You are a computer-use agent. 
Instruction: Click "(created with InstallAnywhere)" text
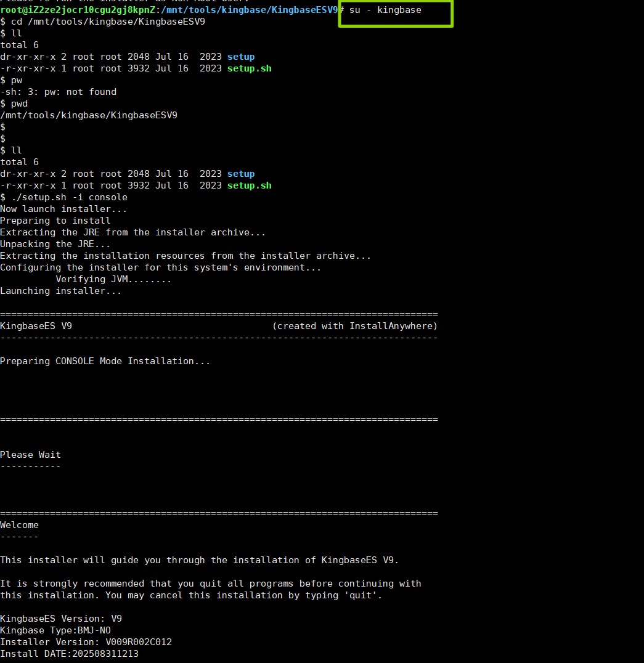tap(355, 326)
